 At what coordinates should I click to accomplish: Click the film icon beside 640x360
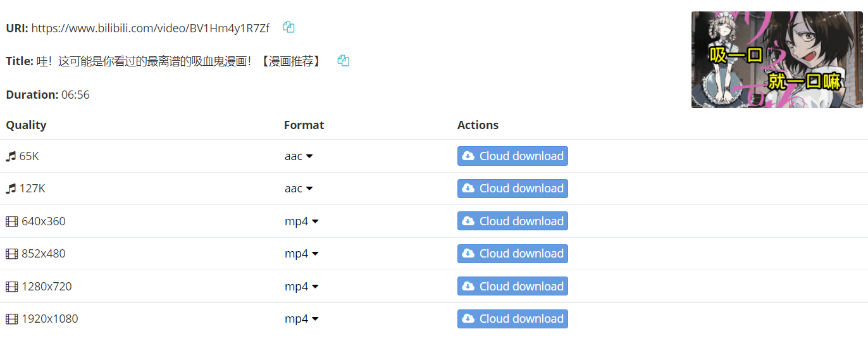coord(12,221)
